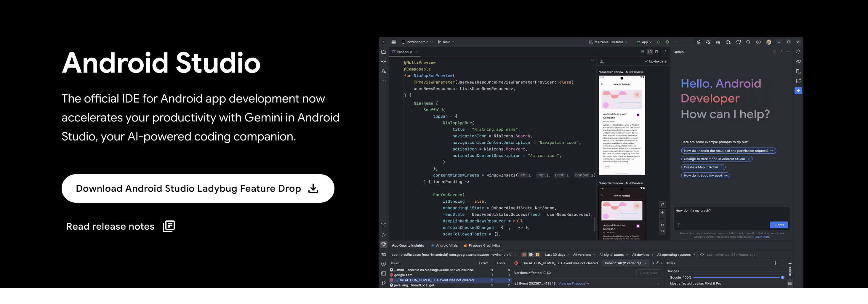Zoom in on the Compose preview
The image size is (868, 304).
tap(662, 213)
